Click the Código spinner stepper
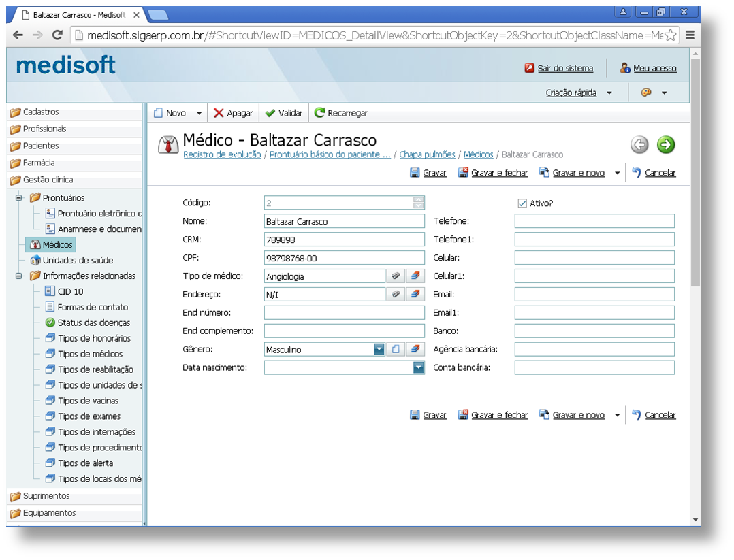This screenshot has height=560, width=734. (x=419, y=203)
